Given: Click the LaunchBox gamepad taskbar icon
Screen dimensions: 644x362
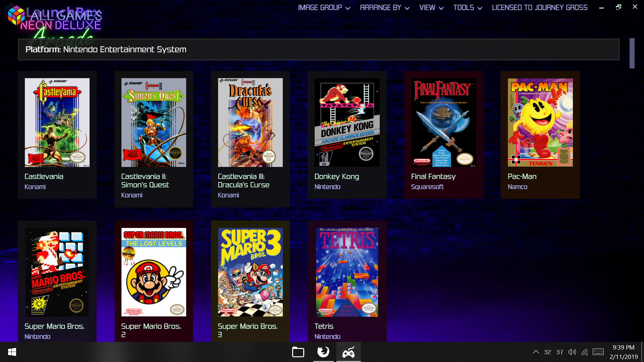Looking at the screenshot, I should click(x=348, y=352).
